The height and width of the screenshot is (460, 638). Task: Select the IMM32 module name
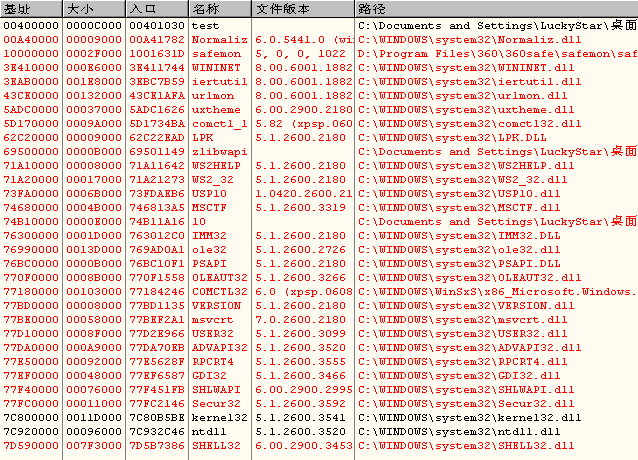pos(209,235)
